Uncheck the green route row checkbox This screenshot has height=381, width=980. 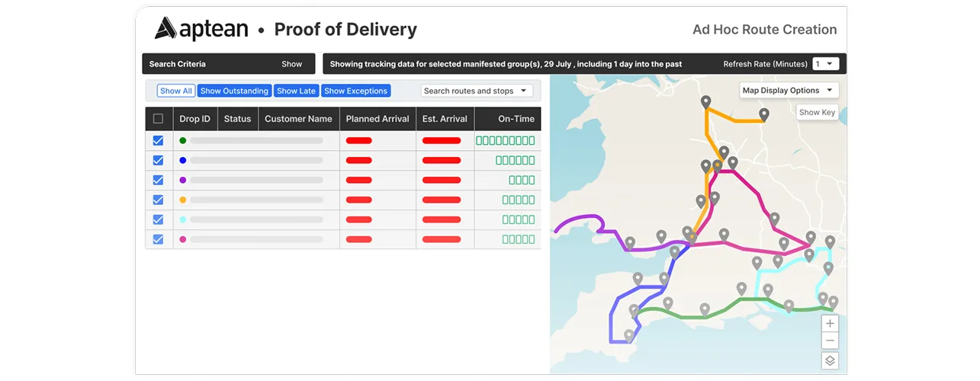click(x=158, y=140)
